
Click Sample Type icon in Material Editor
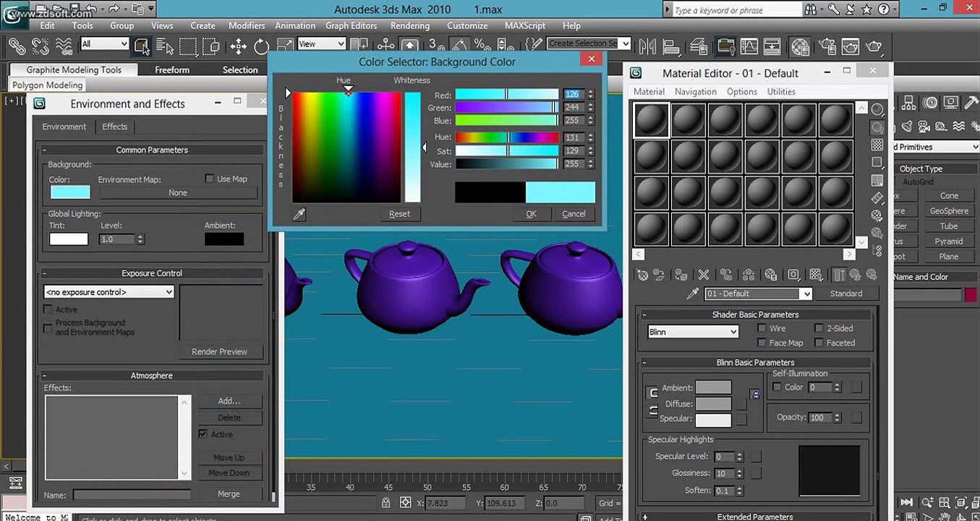(877, 109)
